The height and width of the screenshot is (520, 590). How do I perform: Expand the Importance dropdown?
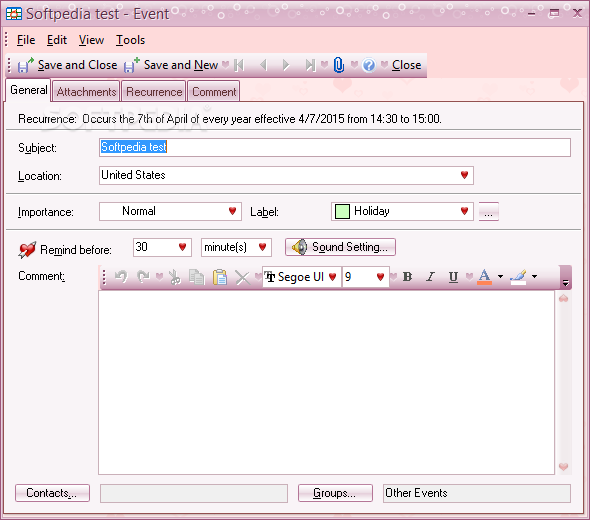point(233,211)
